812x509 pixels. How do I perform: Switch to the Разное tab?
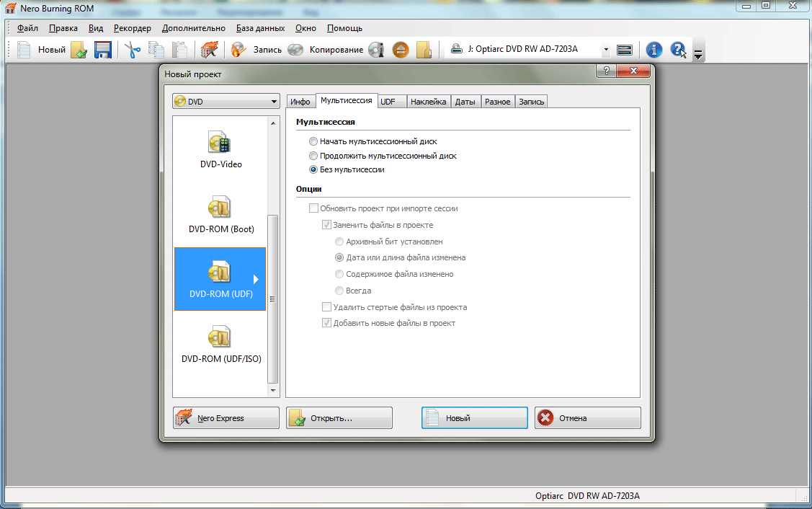click(498, 102)
